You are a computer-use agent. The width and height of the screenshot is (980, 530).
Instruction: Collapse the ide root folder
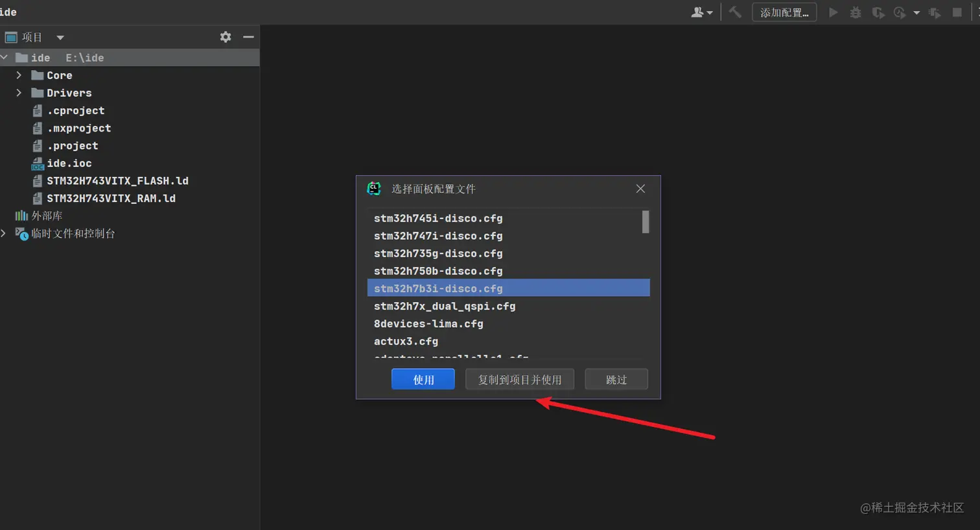[x=5, y=57]
